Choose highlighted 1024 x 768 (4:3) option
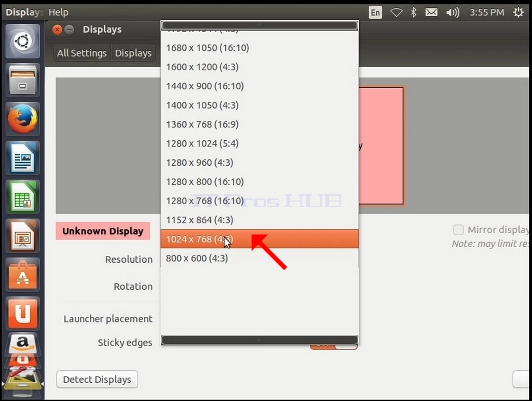The image size is (532, 401). click(x=260, y=239)
